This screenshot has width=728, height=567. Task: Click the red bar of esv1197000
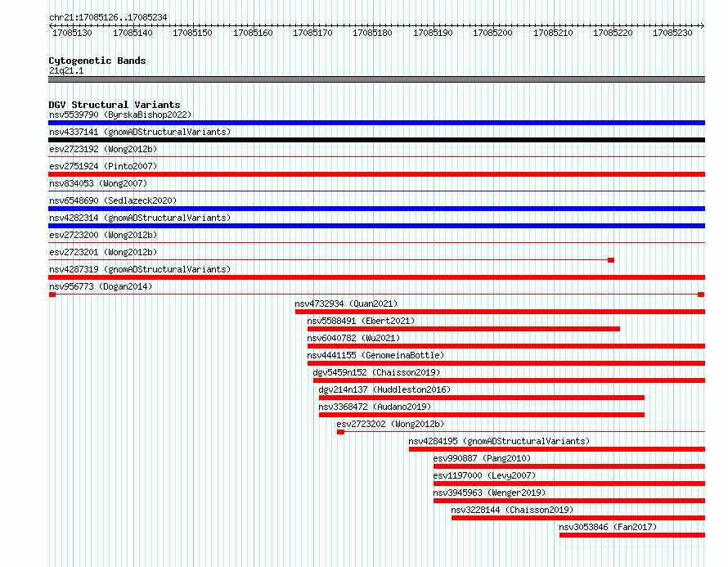pos(569,484)
